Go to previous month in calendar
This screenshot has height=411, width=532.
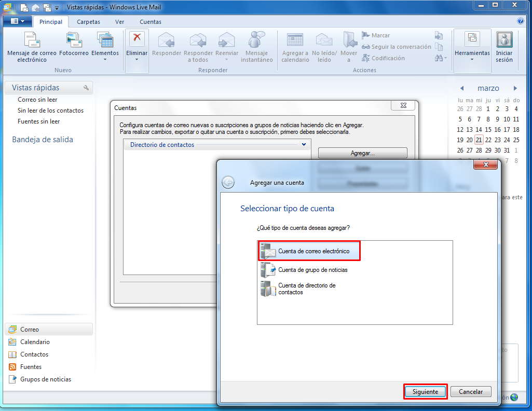462,88
